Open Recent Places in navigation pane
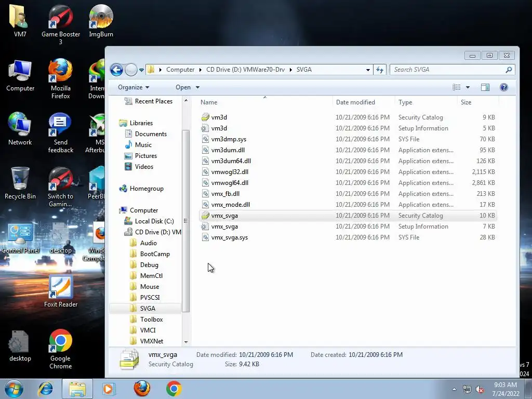The width and height of the screenshot is (532, 399). tap(149, 101)
